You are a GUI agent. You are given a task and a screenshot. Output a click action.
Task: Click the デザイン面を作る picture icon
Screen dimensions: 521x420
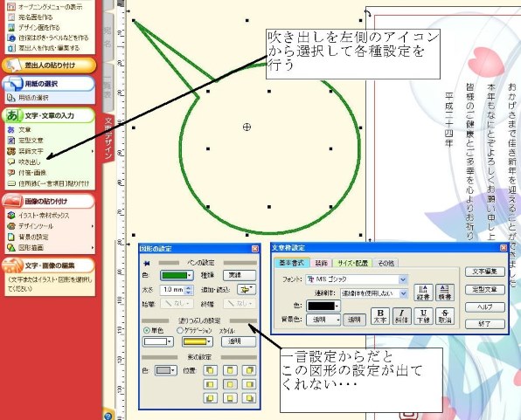coord(11,27)
